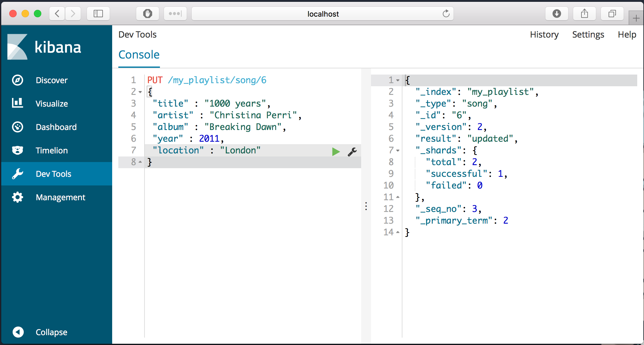The width and height of the screenshot is (644, 345).
Task: Open the History menu
Action: click(x=544, y=34)
